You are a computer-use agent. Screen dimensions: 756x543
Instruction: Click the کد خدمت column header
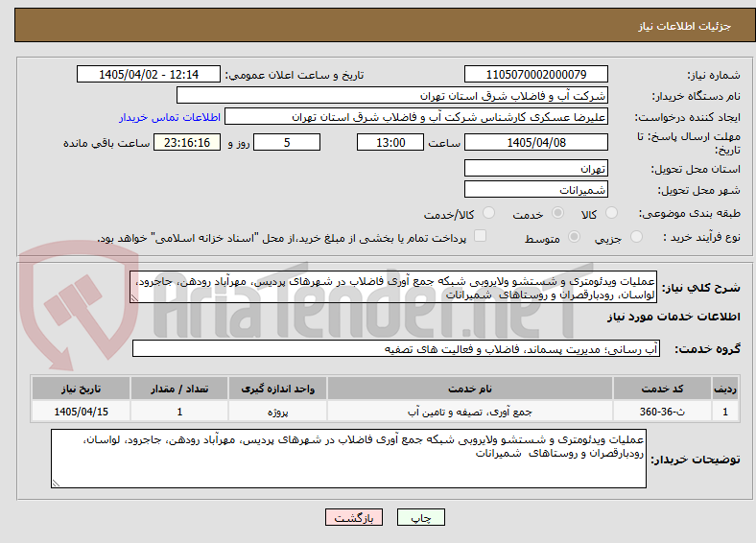coord(663,389)
